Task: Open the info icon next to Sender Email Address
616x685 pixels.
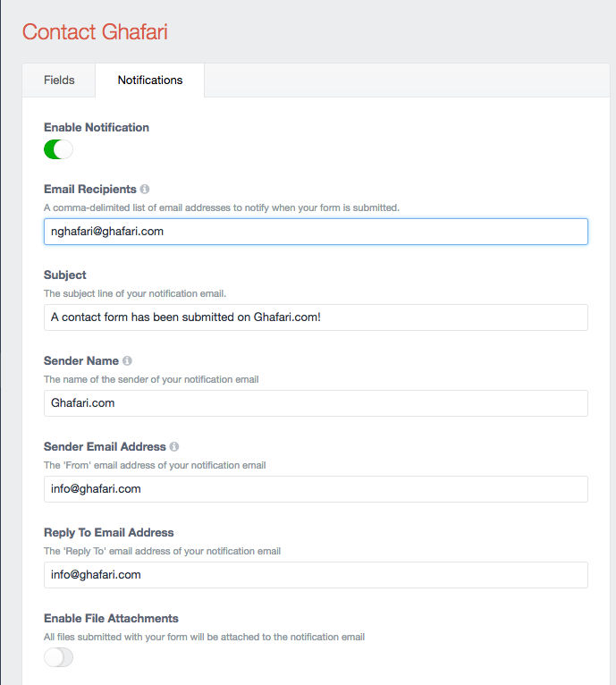Action: coord(174,446)
